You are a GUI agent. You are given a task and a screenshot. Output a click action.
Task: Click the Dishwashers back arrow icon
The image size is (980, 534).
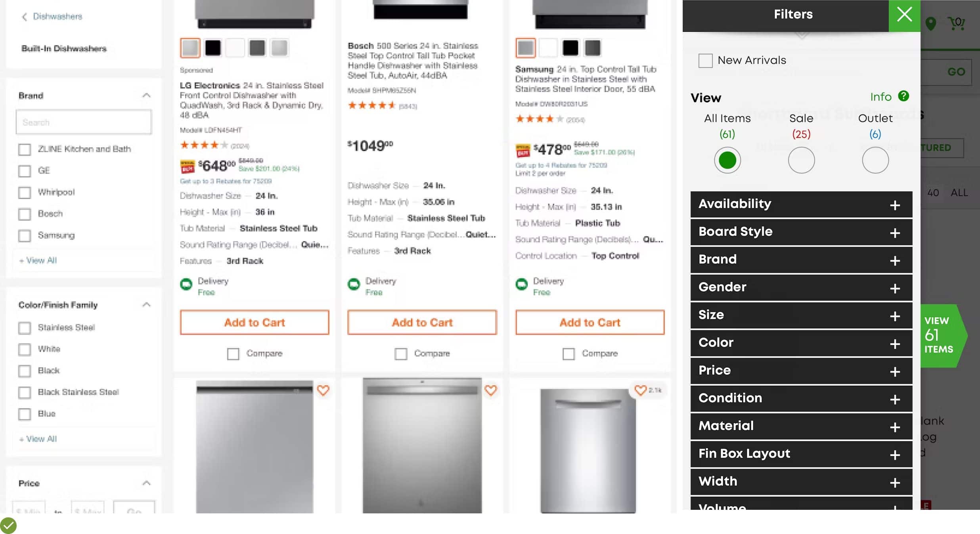25,17
